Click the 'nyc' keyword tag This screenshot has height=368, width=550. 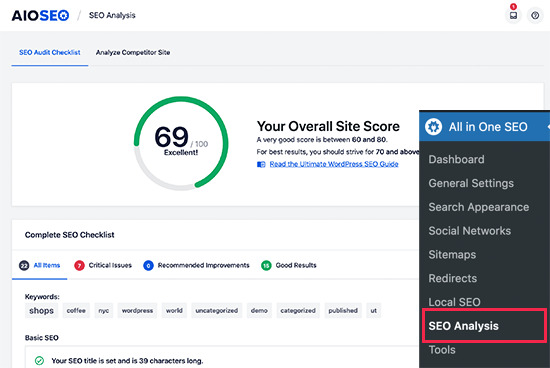[103, 311]
